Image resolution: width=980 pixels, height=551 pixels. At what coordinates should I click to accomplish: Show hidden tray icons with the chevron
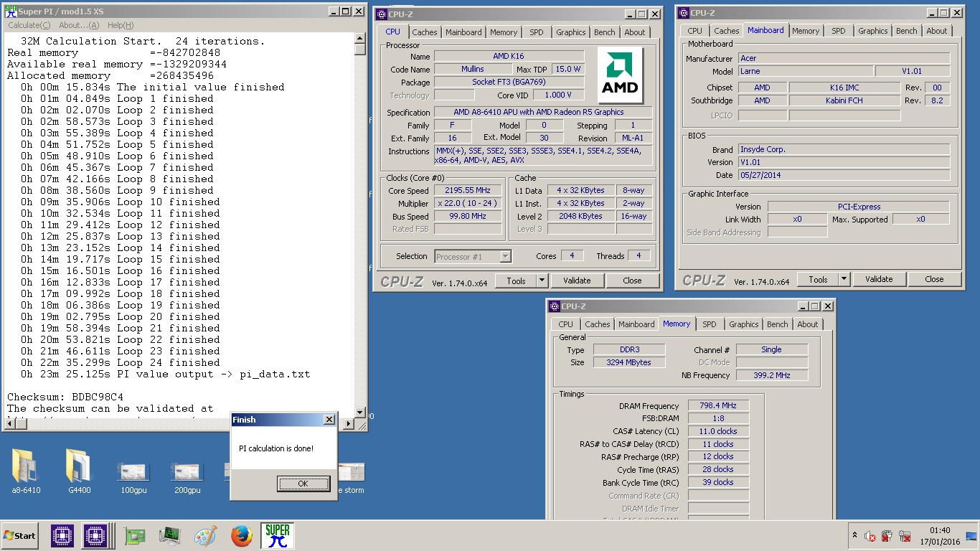coord(854,535)
